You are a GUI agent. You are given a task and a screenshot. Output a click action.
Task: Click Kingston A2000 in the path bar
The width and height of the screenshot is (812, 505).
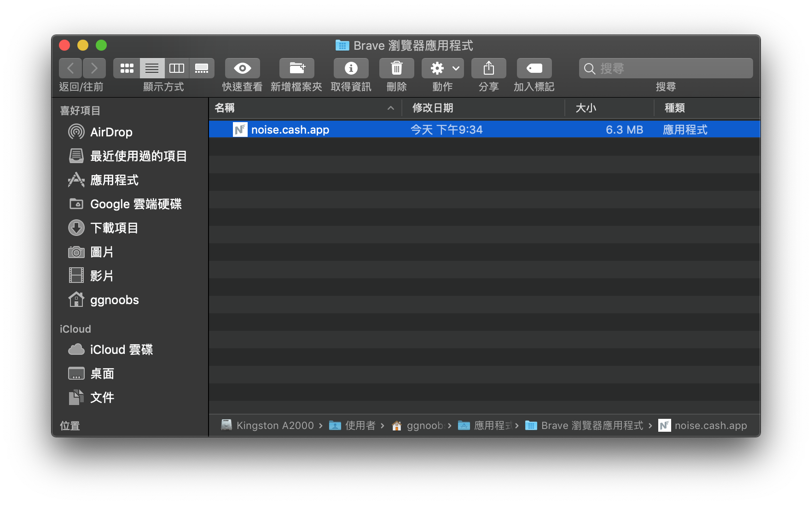click(x=267, y=425)
